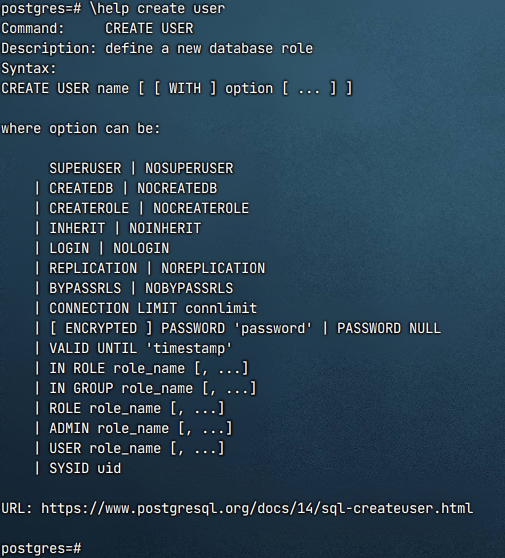This screenshot has width=505, height=558.
Task: Click the NOBYPASSRLS option text
Action: (189, 288)
